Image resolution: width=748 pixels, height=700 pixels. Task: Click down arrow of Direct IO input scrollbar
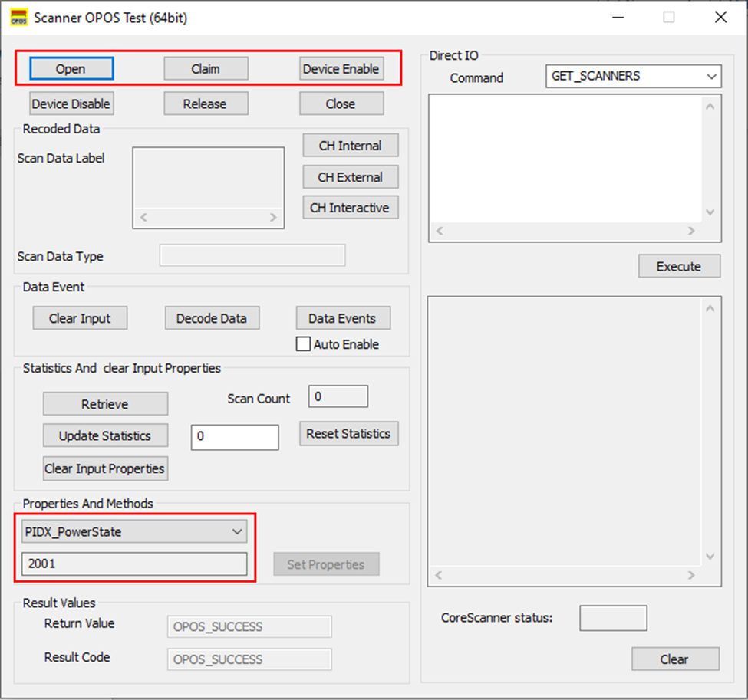pos(710,212)
